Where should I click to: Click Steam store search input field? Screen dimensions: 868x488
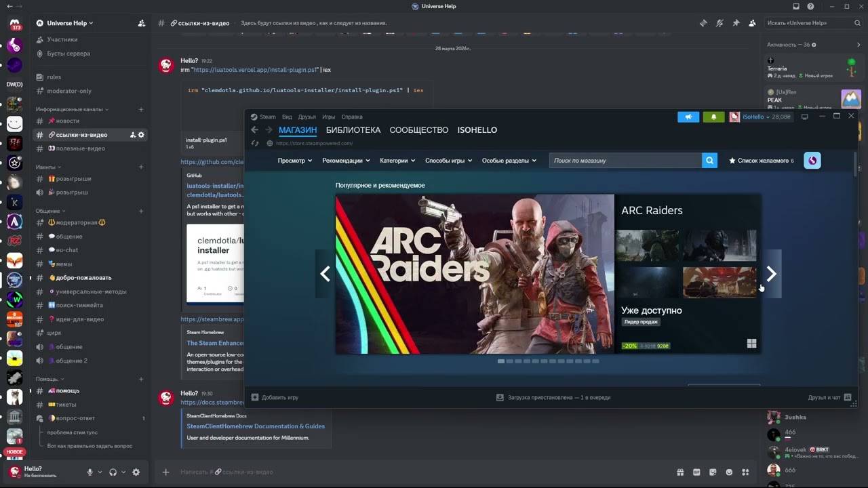pos(625,161)
